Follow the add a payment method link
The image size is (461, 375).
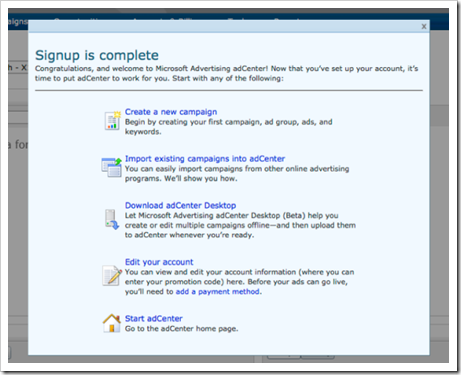(218, 292)
